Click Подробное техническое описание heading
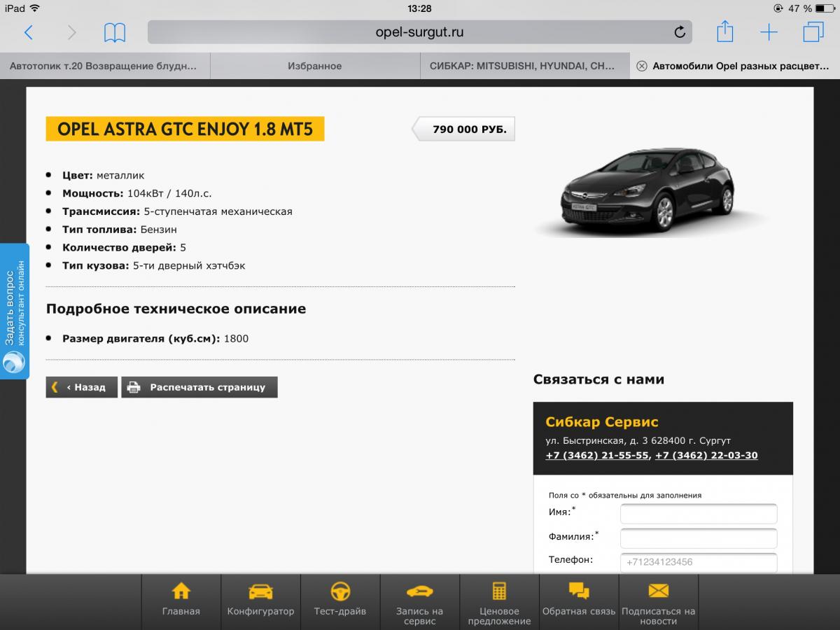This screenshot has height=630, width=840. (x=176, y=309)
